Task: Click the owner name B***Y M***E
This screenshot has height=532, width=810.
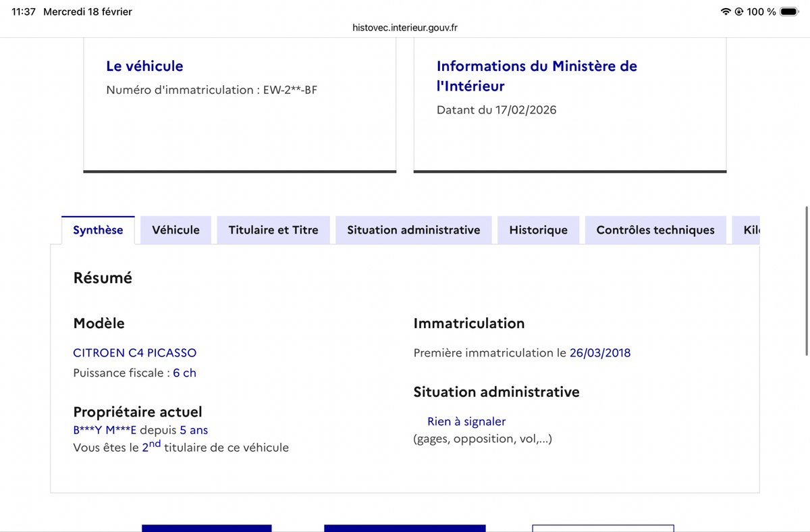Action: click(105, 430)
